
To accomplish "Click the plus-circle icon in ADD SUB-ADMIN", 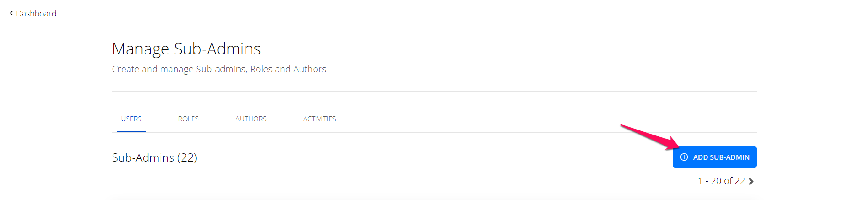I will (684, 157).
